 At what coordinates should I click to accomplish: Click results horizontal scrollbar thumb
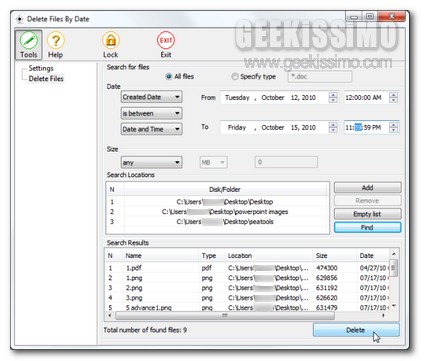(225, 315)
